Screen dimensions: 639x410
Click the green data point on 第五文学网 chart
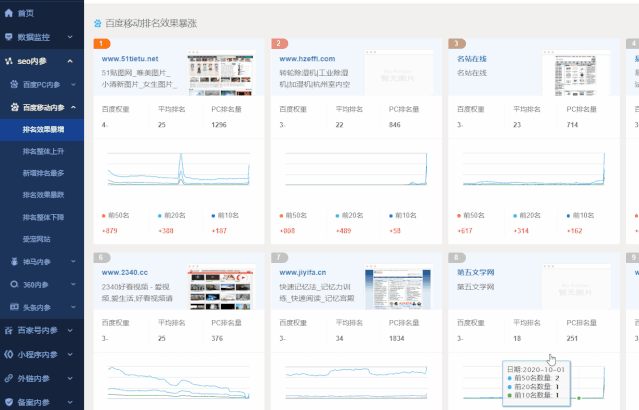click(579, 398)
